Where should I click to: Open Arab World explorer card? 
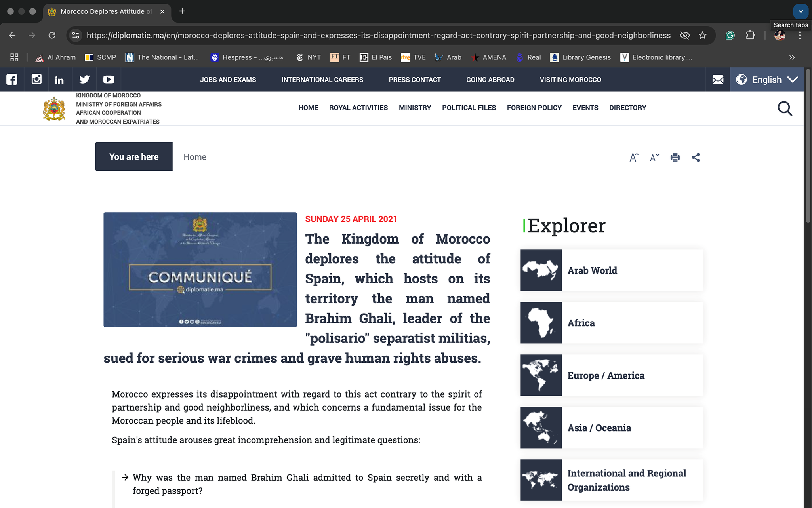612,270
